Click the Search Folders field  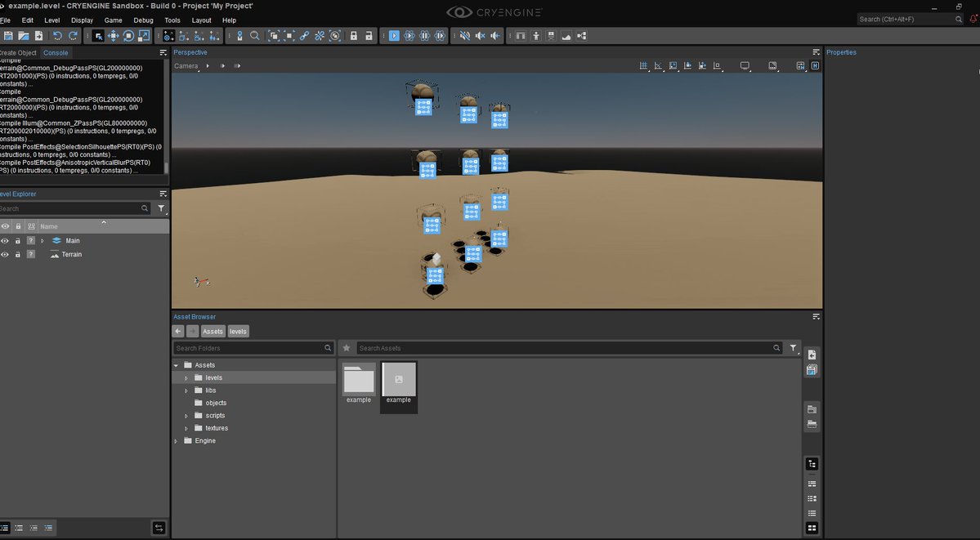(x=253, y=348)
